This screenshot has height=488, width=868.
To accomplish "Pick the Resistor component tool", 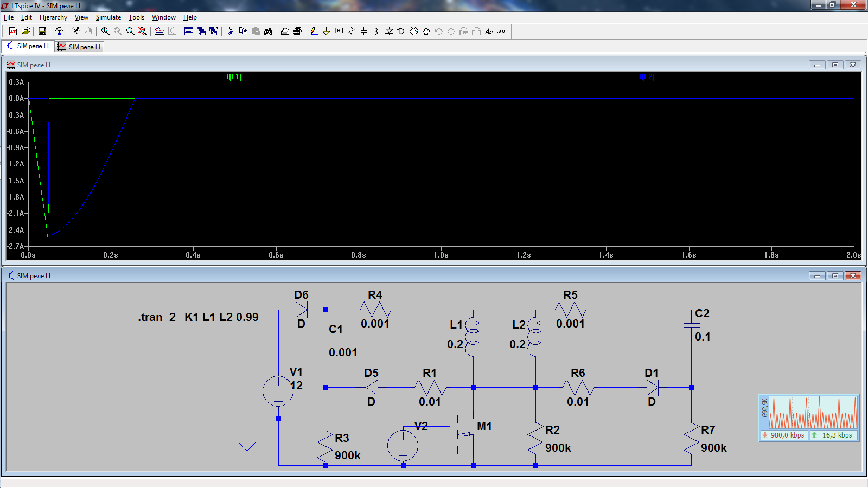I will [x=351, y=31].
